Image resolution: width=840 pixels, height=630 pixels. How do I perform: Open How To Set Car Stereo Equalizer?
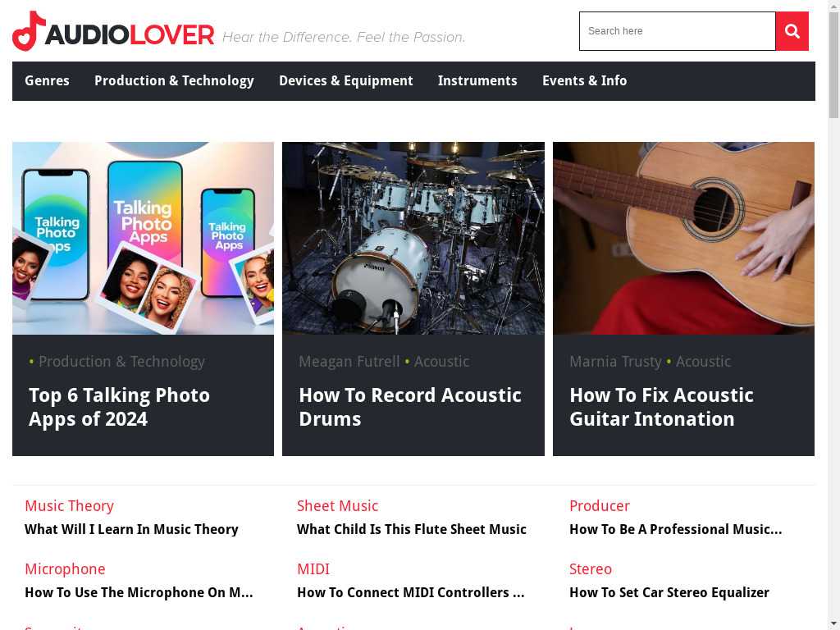coord(669,592)
